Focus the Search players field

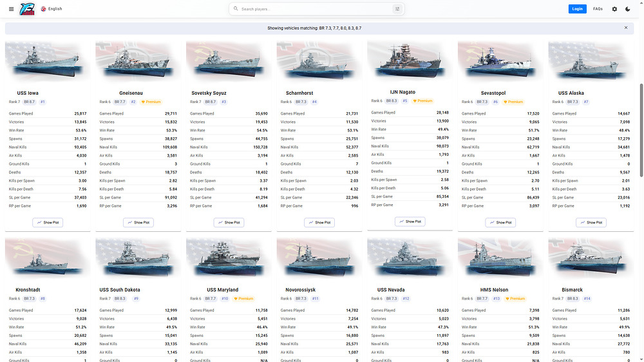[x=316, y=8]
